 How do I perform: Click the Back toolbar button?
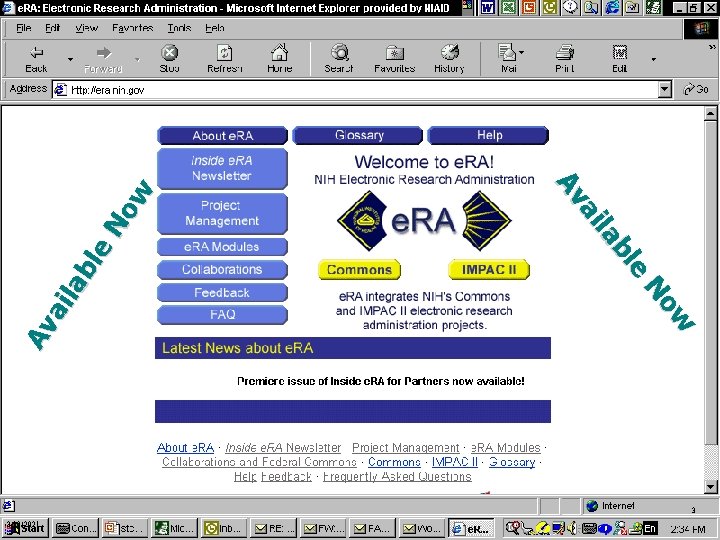click(x=36, y=59)
